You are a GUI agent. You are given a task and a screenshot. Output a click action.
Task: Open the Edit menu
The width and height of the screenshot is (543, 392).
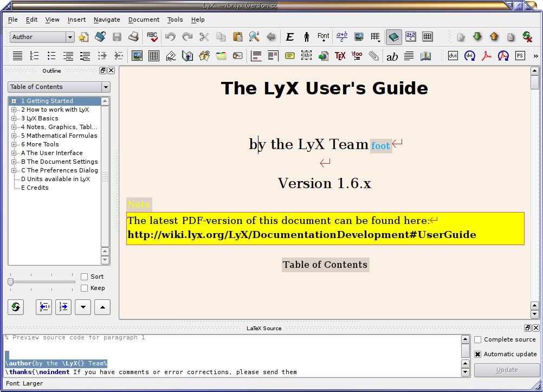point(31,20)
